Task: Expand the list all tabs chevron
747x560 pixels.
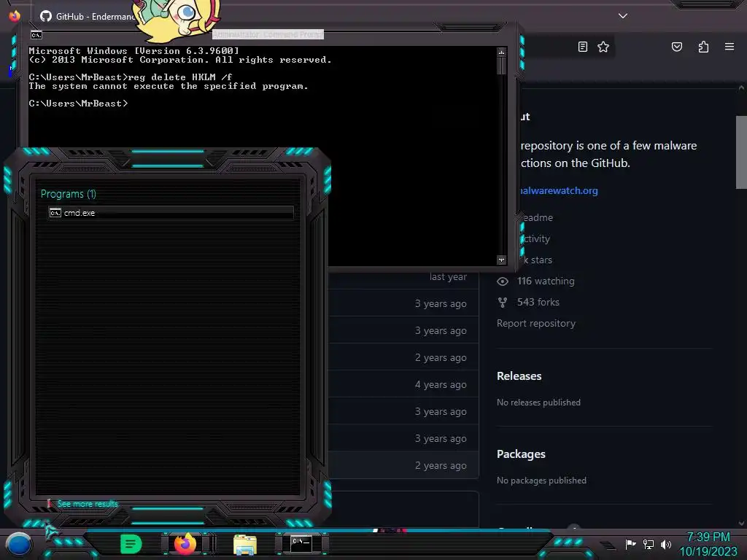Action: (623, 16)
